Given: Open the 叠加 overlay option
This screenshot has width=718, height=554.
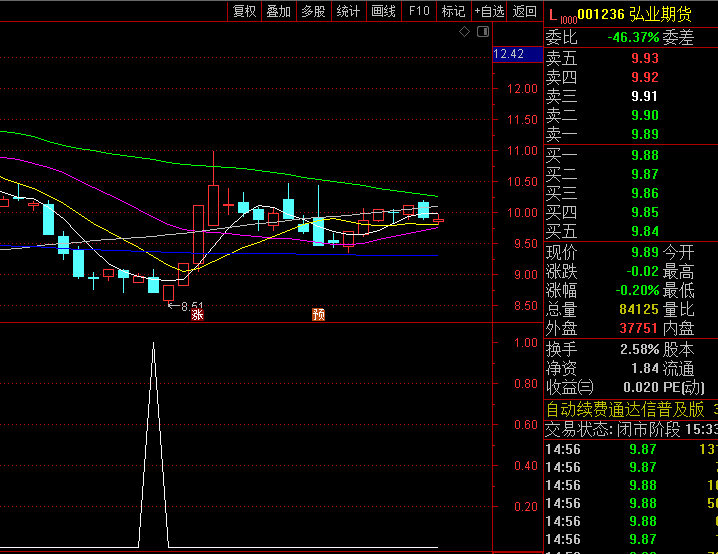Looking at the screenshot, I should point(278,11).
